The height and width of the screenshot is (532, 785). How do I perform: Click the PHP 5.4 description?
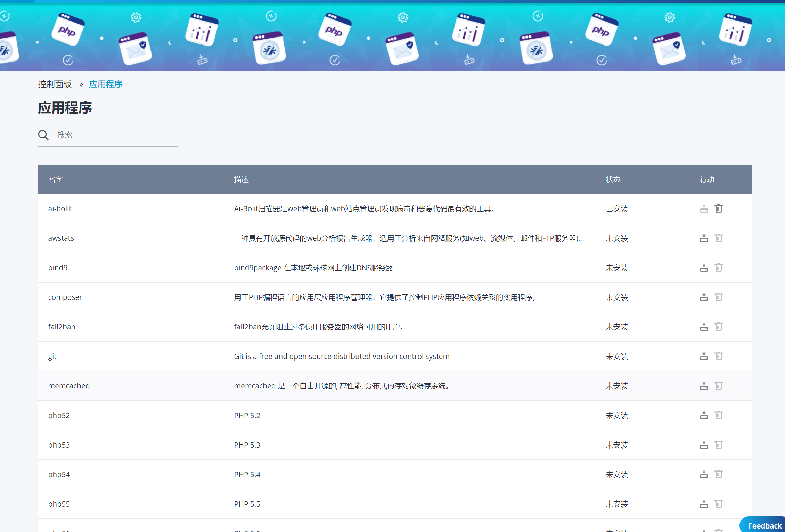click(247, 474)
